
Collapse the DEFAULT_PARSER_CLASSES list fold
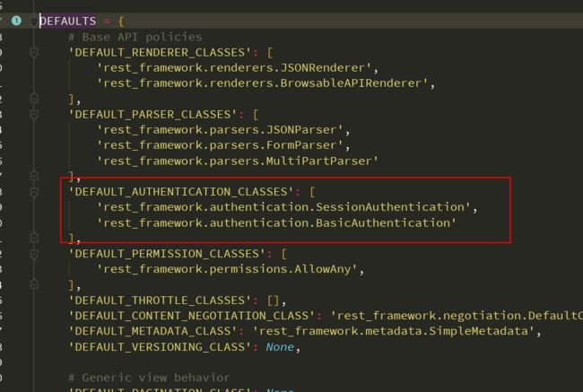coord(34,115)
